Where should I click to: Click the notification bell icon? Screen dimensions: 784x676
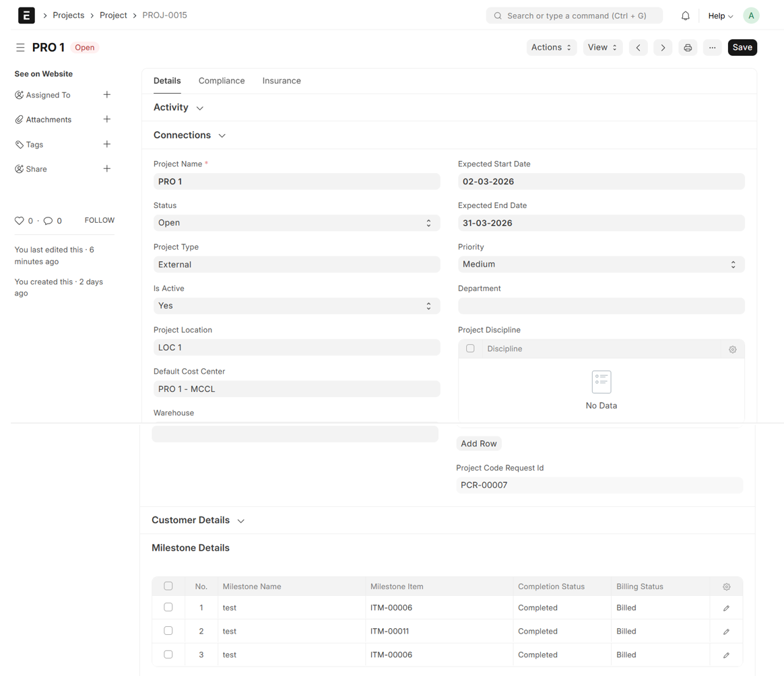(x=685, y=15)
